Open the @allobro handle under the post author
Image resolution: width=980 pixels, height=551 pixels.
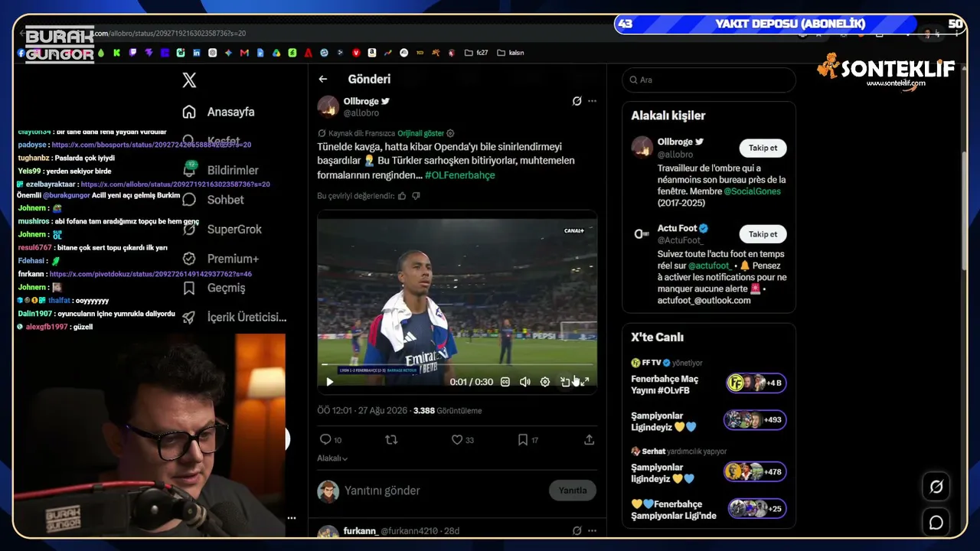point(361,113)
